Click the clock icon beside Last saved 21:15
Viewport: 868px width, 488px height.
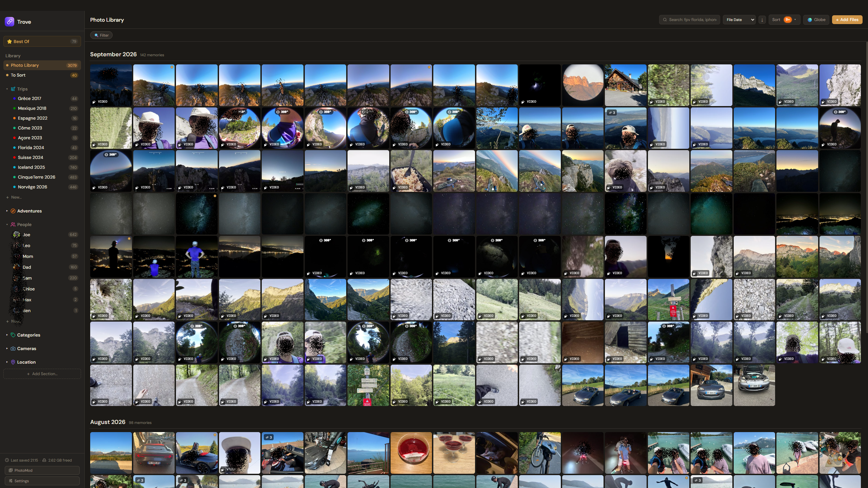(7, 460)
